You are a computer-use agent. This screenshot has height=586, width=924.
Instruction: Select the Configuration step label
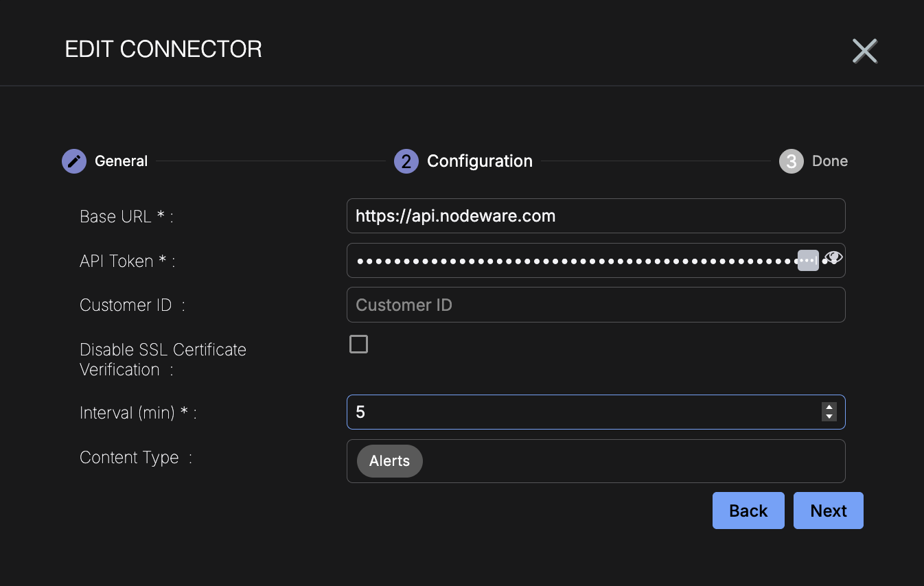[479, 161]
